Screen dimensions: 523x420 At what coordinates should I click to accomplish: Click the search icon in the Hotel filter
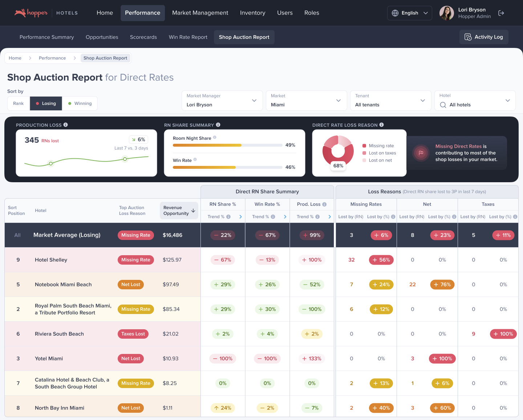pyautogui.click(x=443, y=105)
